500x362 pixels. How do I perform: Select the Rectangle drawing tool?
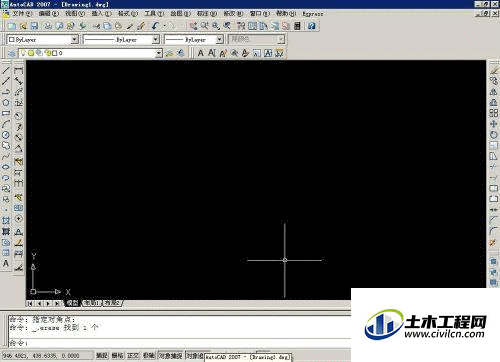(x=6, y=113)
